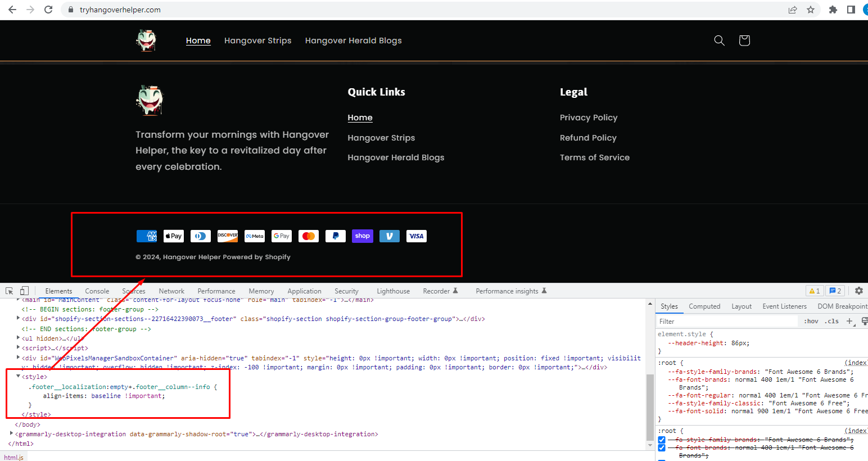Click the Mastercard payment icon
868x461 pixels.
click(309, 236)
